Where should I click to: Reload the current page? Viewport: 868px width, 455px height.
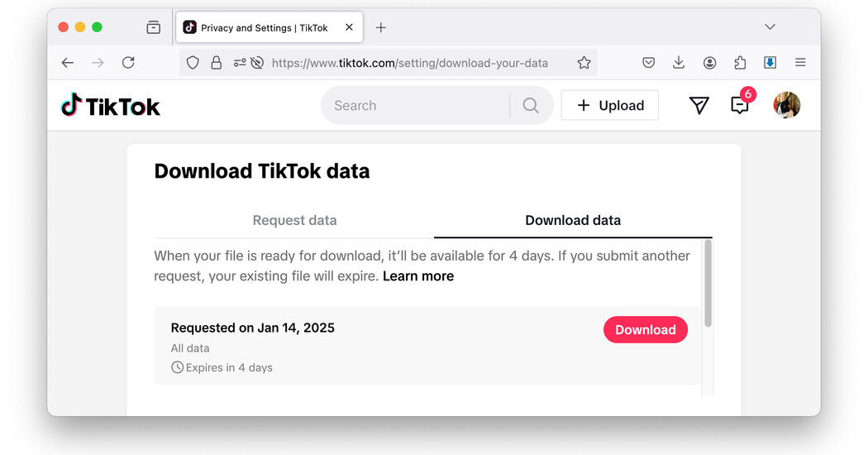128,63
